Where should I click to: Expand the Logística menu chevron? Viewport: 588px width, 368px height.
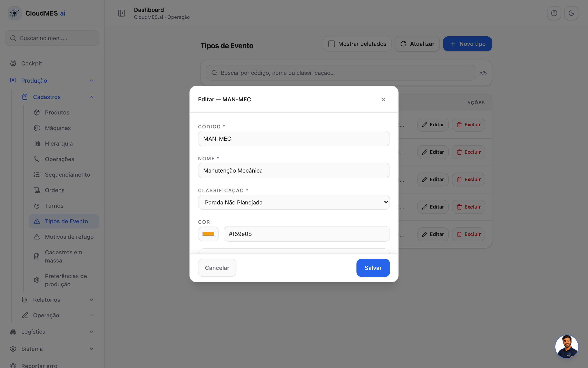tap(91, 332)
